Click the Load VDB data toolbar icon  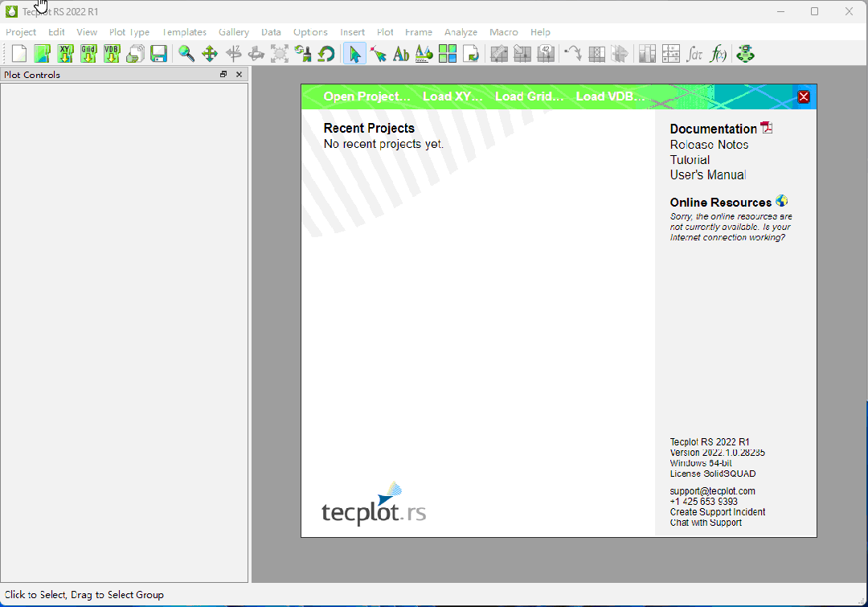112,54
